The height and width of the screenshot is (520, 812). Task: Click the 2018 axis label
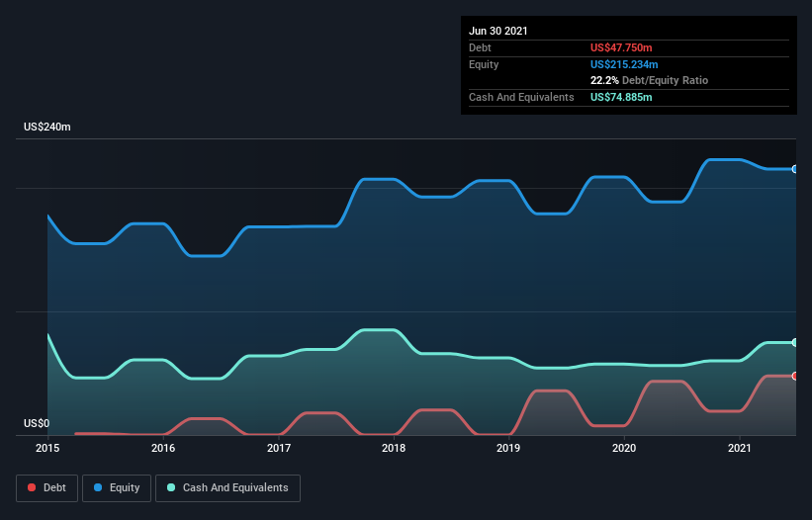click(x=394, y=448)
